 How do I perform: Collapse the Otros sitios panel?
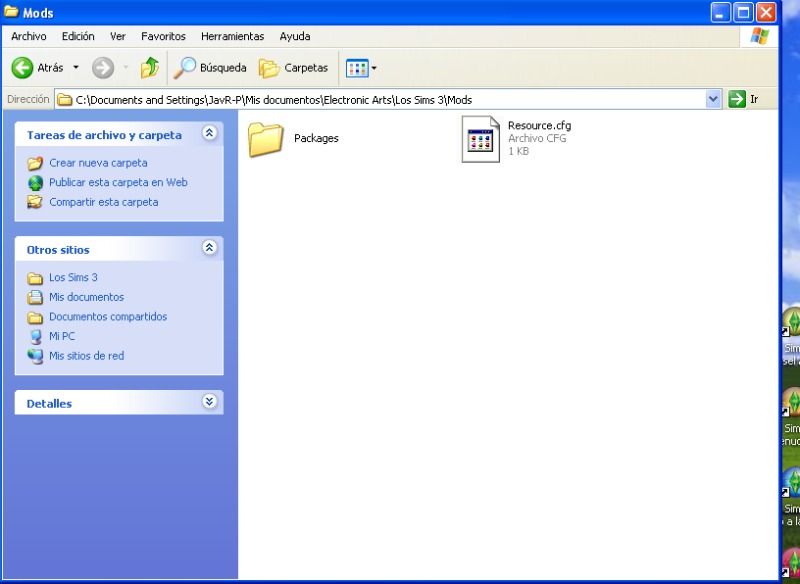coord(209,248)
